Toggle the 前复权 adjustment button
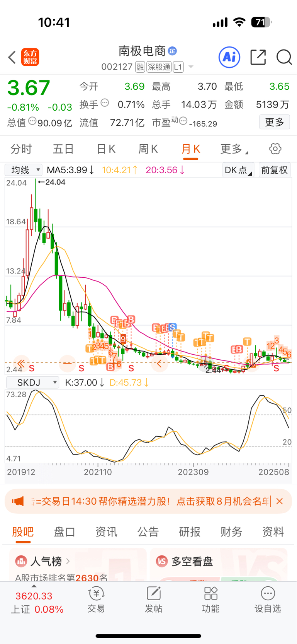Image resolution: width=297 pixels, height=644 pixels. coord(274,170)
